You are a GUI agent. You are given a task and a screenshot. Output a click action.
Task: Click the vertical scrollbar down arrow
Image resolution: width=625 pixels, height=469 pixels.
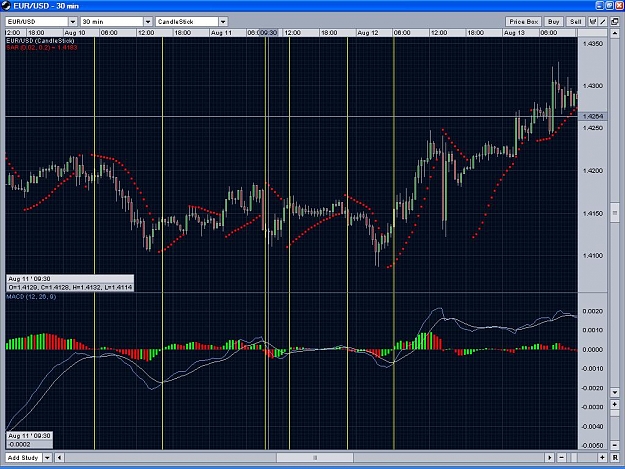pyautogui.click(x=615, y=392)
